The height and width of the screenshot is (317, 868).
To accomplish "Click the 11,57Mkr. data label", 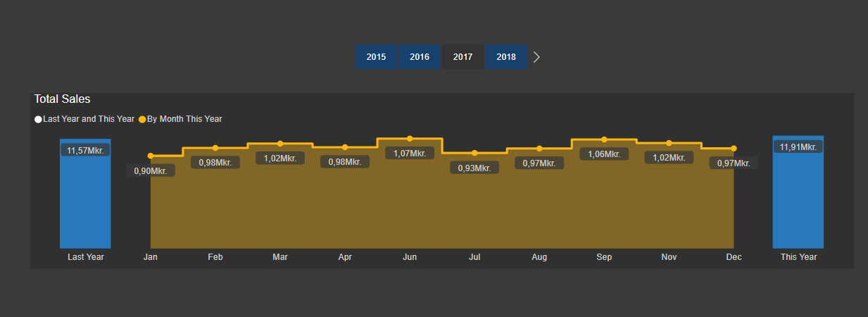I will coord(85,150).
